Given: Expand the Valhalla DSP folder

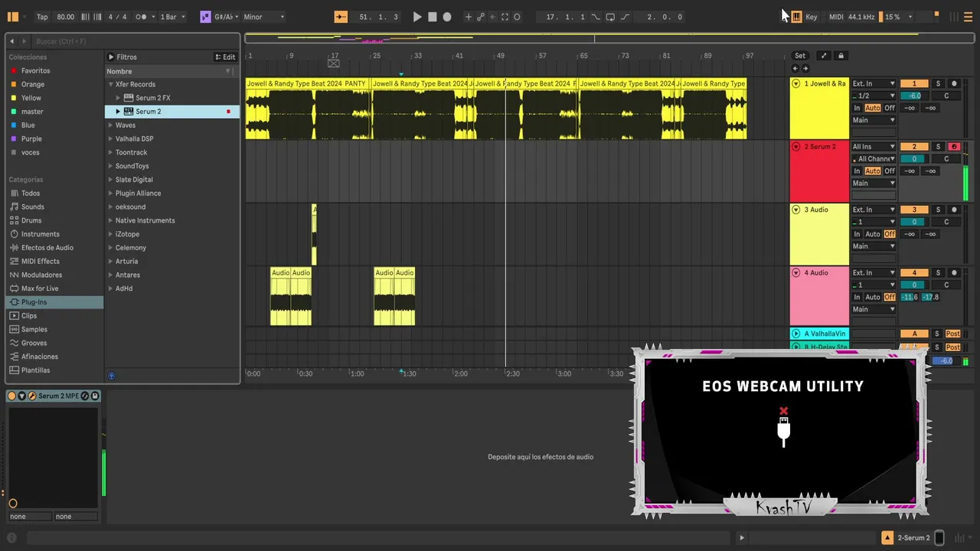Looking at the screenshot, I should tap(110, 139).
